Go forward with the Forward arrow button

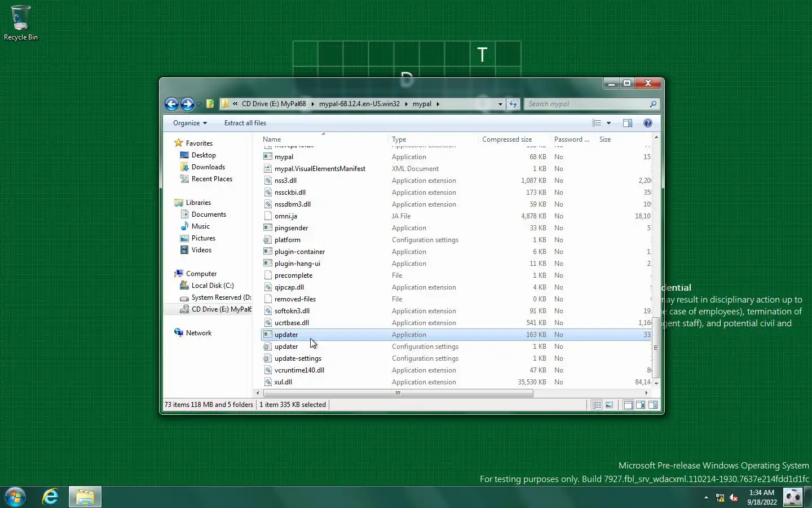[x=187, y=104]
